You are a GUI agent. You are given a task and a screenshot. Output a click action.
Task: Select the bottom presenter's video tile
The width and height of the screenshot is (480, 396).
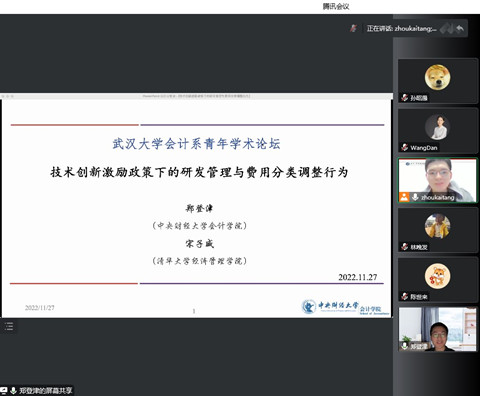pos(438,329)
